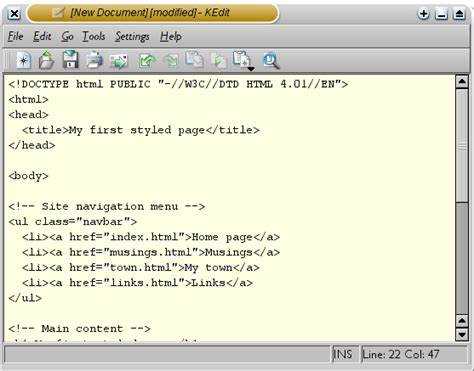The width and height of the screenshot is (474, 371).
Task: Click the bottom-most scrollbar down arrow
Action: (462, 334)
